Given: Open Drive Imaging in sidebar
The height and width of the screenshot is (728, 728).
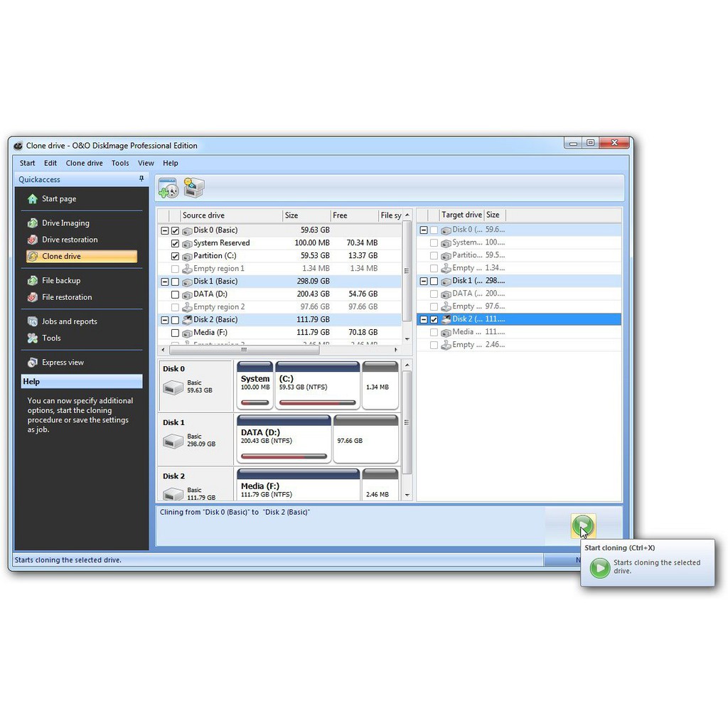Looking at the screenshot, I should [65, 223].
